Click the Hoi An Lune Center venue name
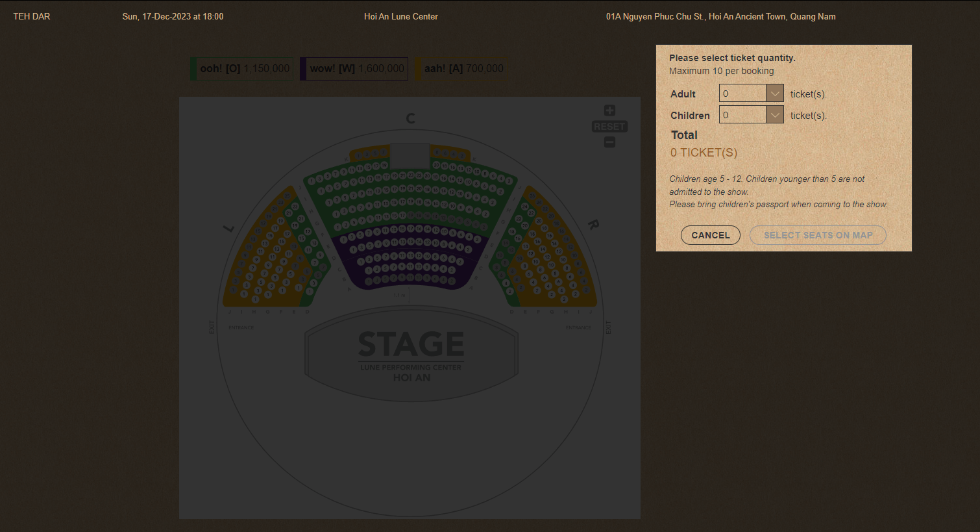Image resolution: width=980 pixels, height=532 pixels. [401, 16]
